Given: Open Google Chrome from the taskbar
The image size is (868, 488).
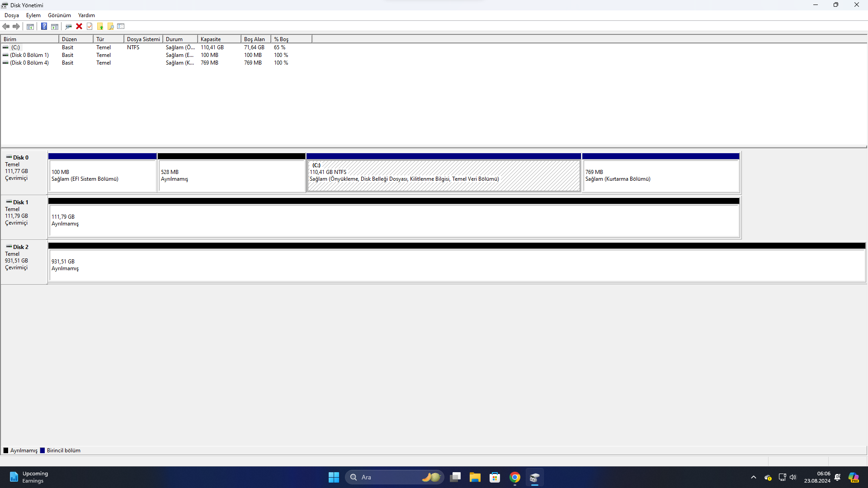Looking at the screenshot, I should coord(514,477).
